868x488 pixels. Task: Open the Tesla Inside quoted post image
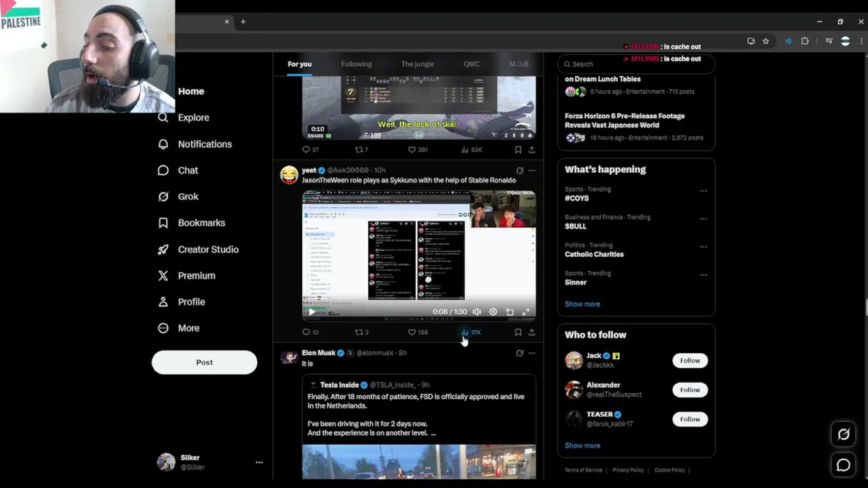pyautogui.click(x=418, y=462)
